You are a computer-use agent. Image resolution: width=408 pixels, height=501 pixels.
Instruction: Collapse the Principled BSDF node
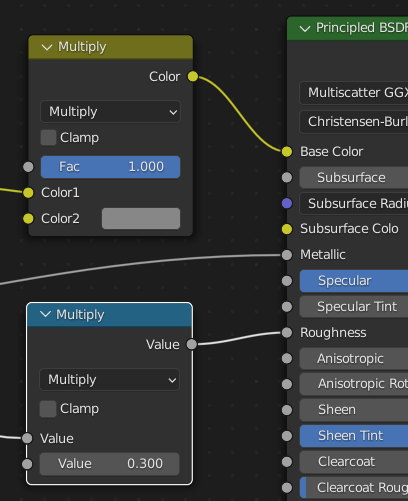point(305,29)
